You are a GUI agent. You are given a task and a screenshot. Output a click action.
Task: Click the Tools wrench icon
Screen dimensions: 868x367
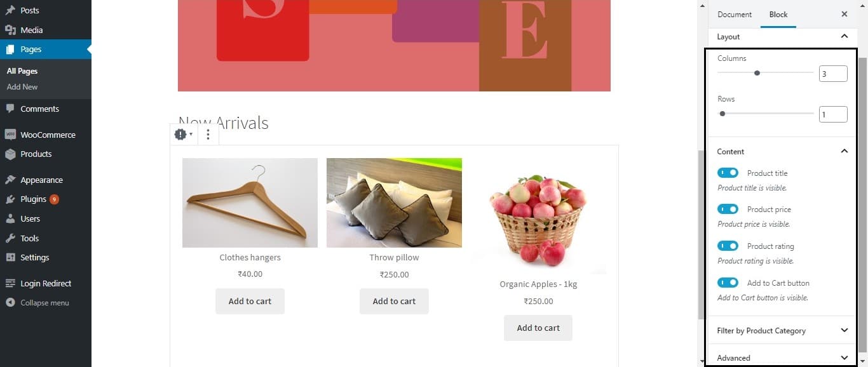pyautogui.click(x=10, y=238)
